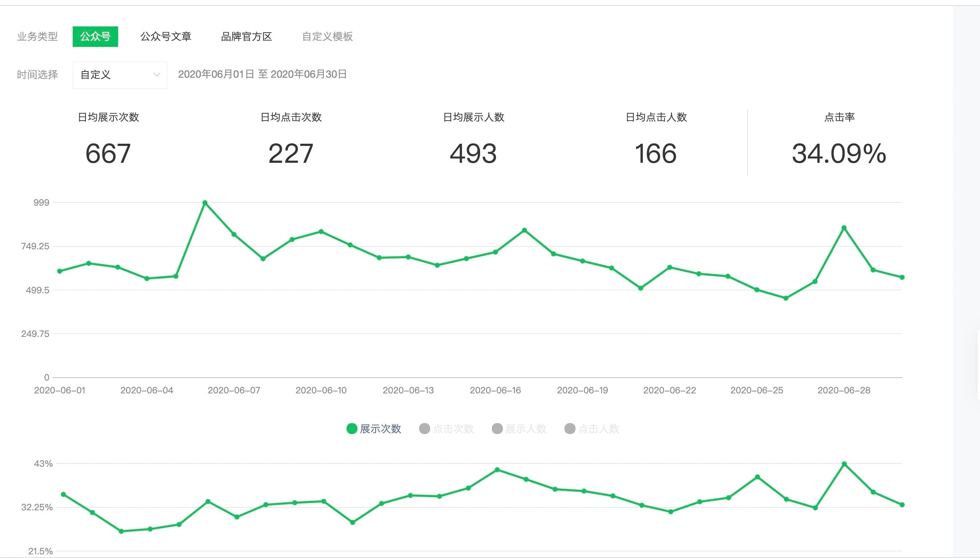This screenshot has height=558, width=980.
Task: Open the 品牌官方区 tab
Action: coord(246,36)
